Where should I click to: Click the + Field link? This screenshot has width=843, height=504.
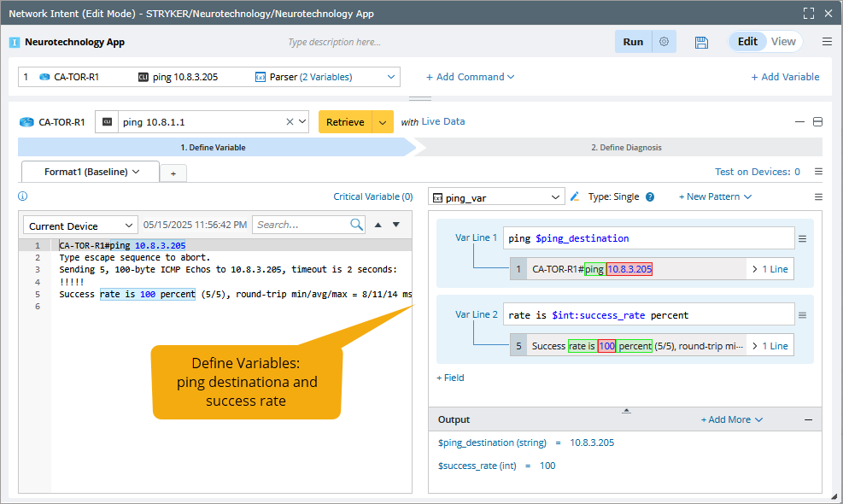point(450,378)
